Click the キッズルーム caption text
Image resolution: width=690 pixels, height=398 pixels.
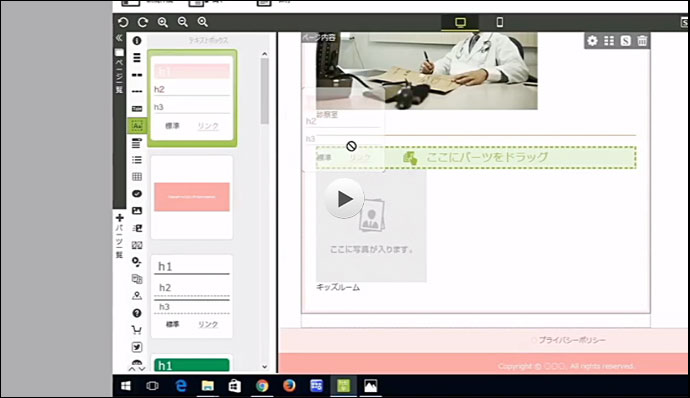(x=338, y=287)
